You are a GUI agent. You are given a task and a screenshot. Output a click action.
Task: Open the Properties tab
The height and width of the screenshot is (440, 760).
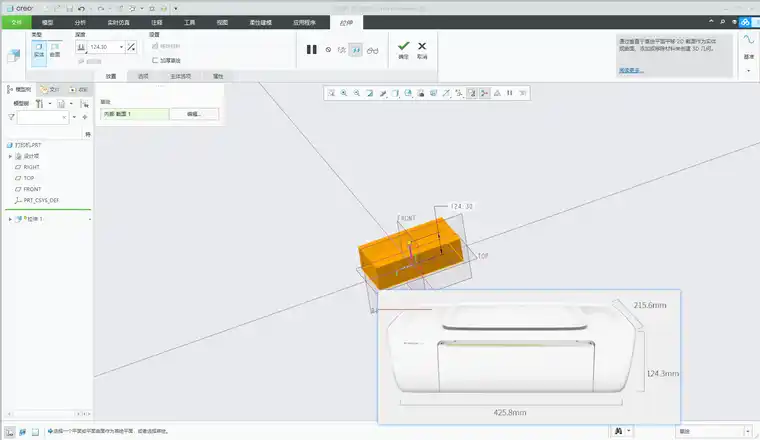pyautogui.click(x=218, y=77)
